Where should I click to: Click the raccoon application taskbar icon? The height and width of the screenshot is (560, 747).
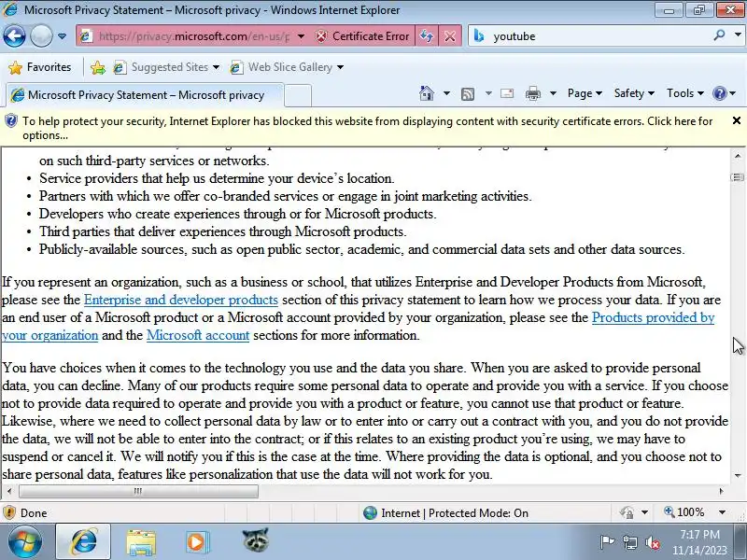coord(255,540)
